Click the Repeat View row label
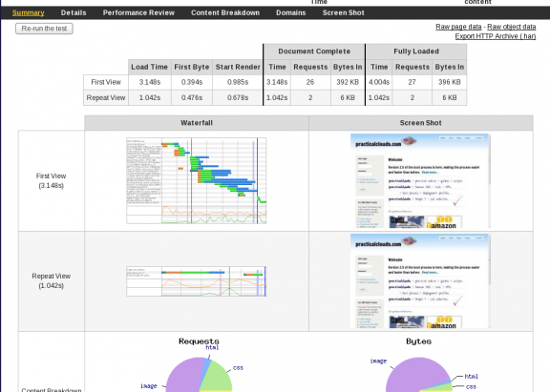550x392 pixels. [106, 97]
